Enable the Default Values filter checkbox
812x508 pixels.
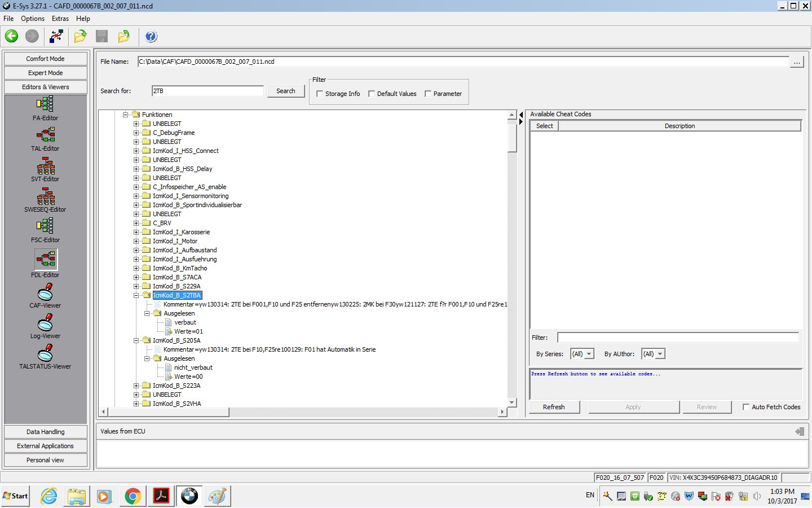[x=372, y=94]
